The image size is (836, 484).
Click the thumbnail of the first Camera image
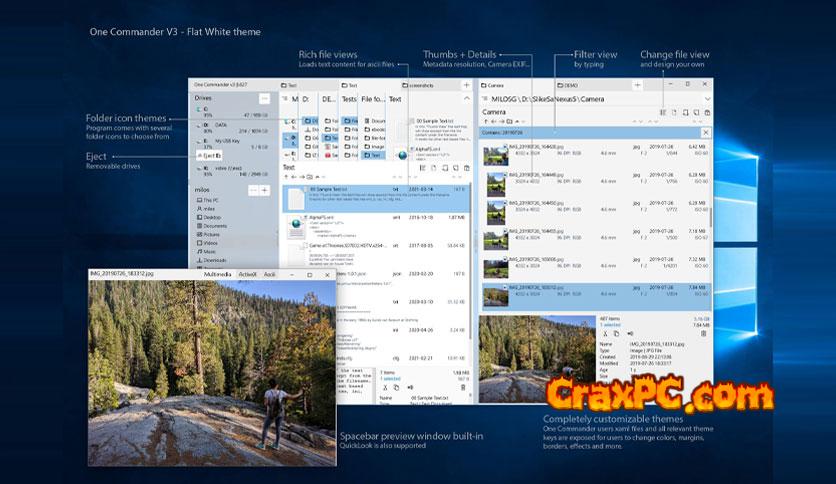point(496,155)
